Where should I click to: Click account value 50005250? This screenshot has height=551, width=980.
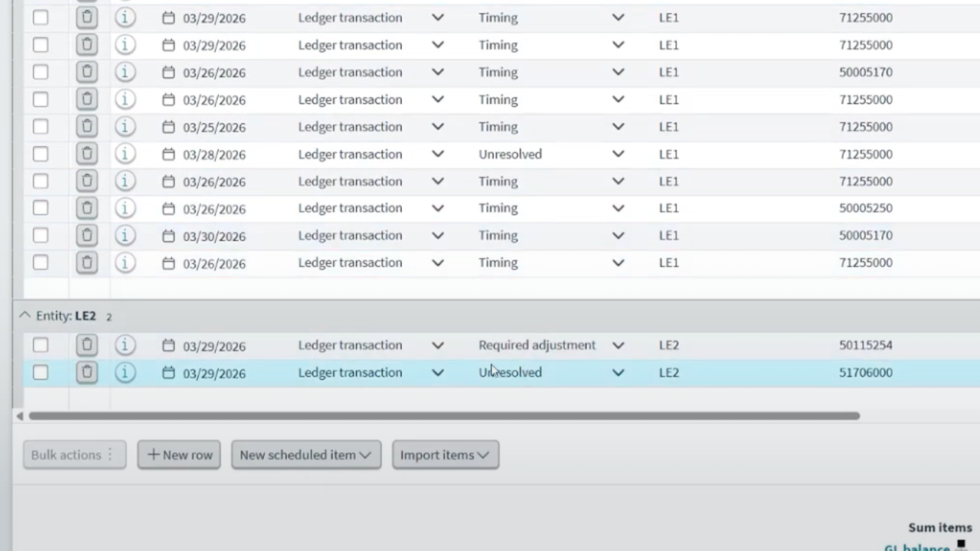(x=866, y=208)
